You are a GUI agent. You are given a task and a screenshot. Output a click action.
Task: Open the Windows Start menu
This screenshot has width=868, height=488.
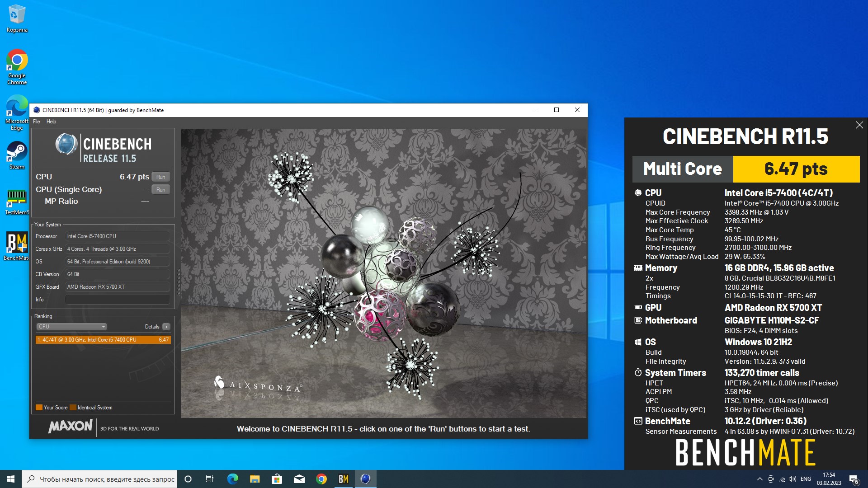tap(11, 479)
